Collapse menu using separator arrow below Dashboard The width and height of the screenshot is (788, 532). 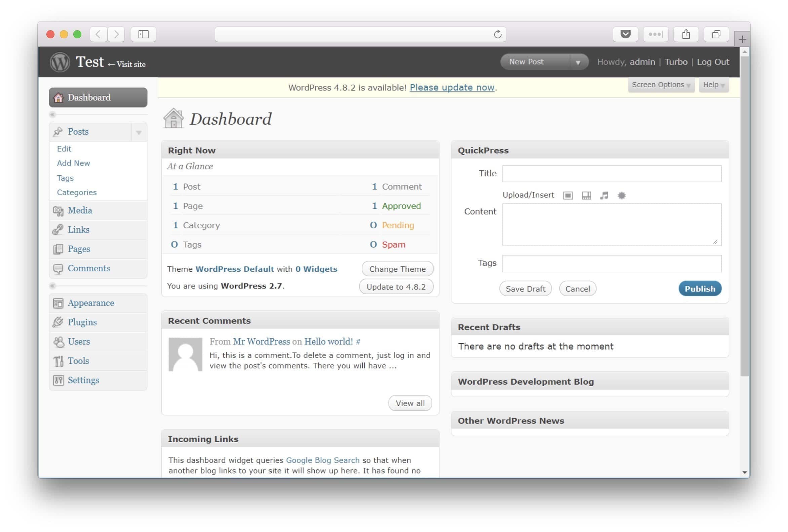[52, 115]
